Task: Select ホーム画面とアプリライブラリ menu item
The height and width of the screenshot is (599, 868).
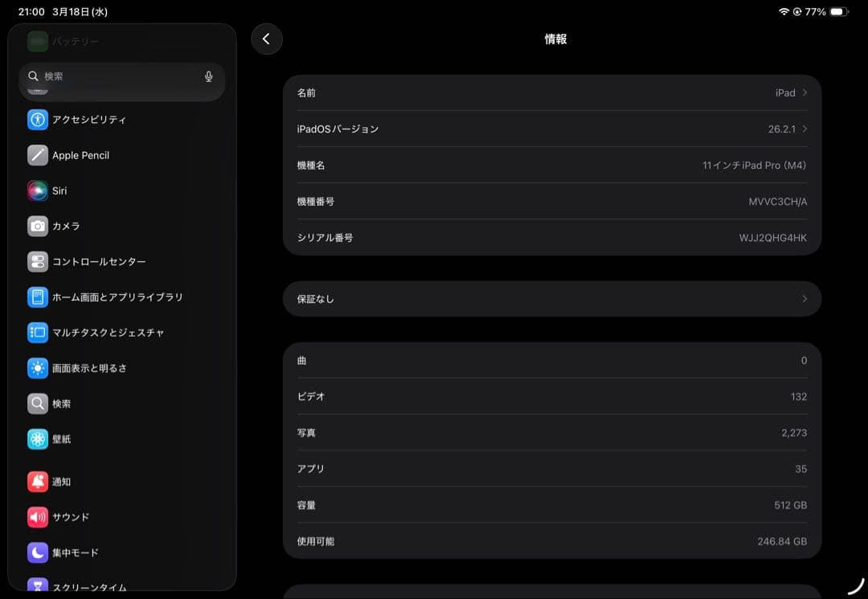Action: tap(117, 297)
